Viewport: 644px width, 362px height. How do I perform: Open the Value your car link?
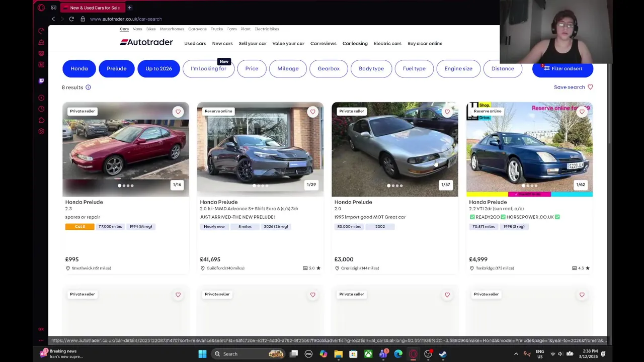(288, 43)
